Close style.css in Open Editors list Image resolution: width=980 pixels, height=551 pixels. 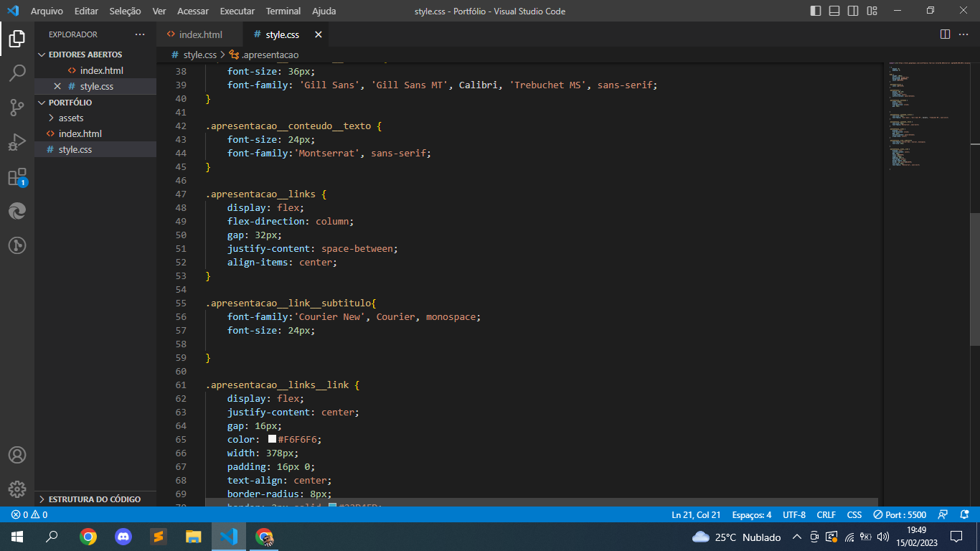(x=58, y=86)
